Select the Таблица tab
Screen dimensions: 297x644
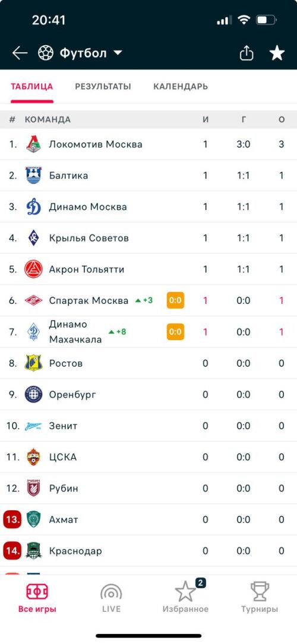[32, 87]
